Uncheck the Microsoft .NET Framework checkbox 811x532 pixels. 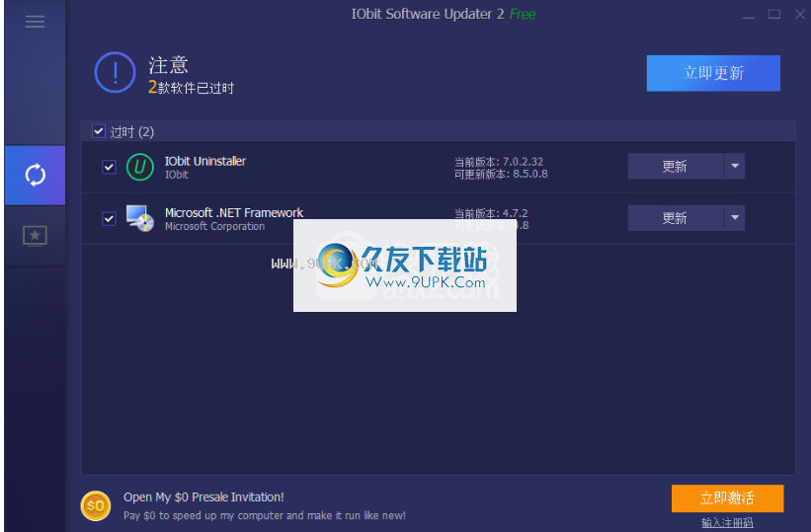(x=109, y=219)
